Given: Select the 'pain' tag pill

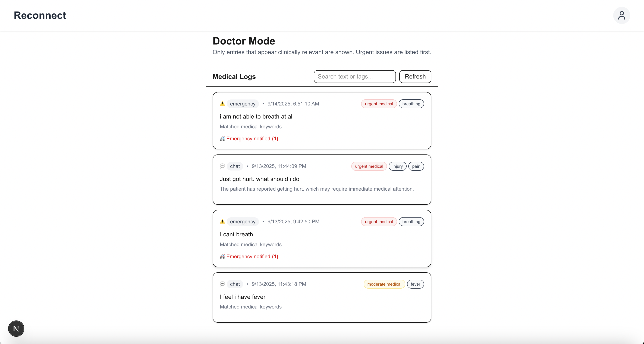Looking at the screenshot, I should (416, 166).
